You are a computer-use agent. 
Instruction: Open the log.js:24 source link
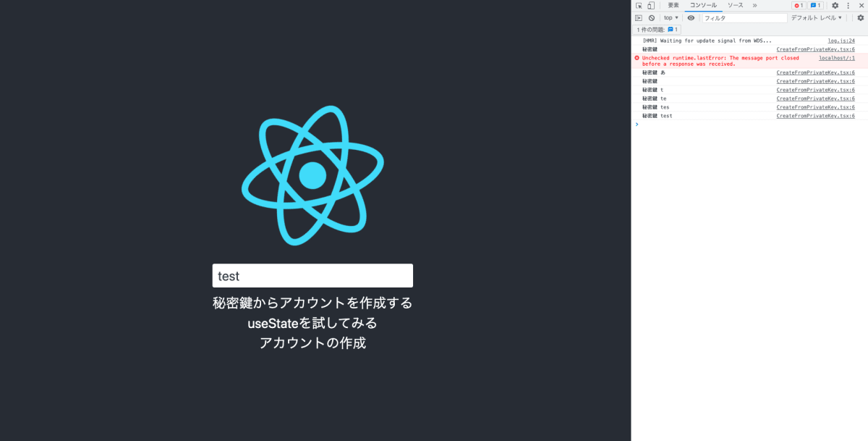(x=841, y=41)
